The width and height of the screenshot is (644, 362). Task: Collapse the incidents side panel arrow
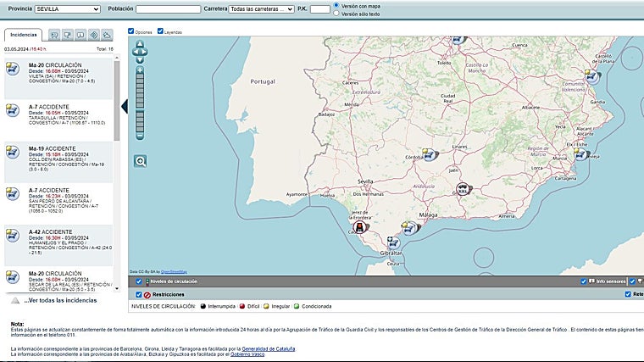tap(125, 107)
